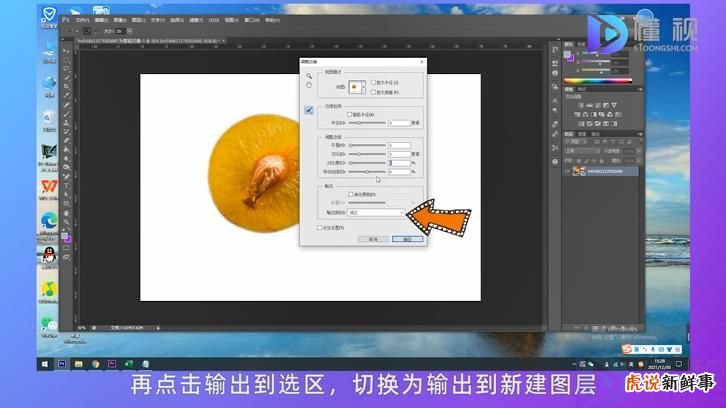Click the Windows Start button

[x=44, y=364]
